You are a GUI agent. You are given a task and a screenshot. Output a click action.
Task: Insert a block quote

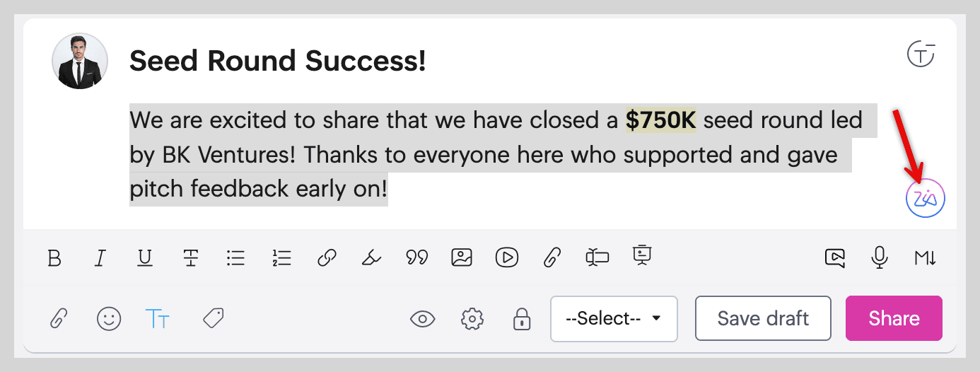(417, 258)
